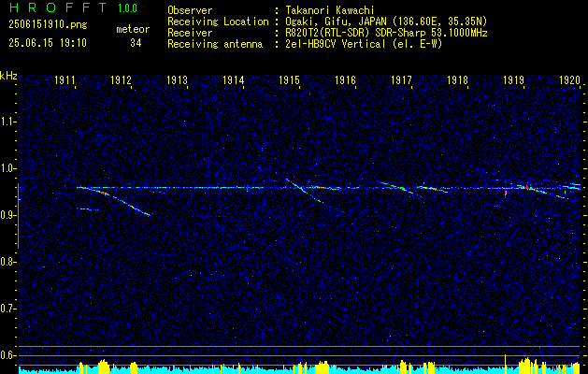Select antenna 2el-HB9CV Vertical text
This screenshot has width=588, height=374.
tap(364, 44)
